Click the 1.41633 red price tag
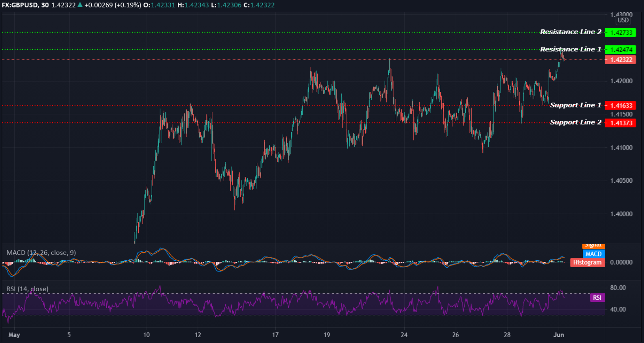This screenshot has width=644, height=343. 620,106
